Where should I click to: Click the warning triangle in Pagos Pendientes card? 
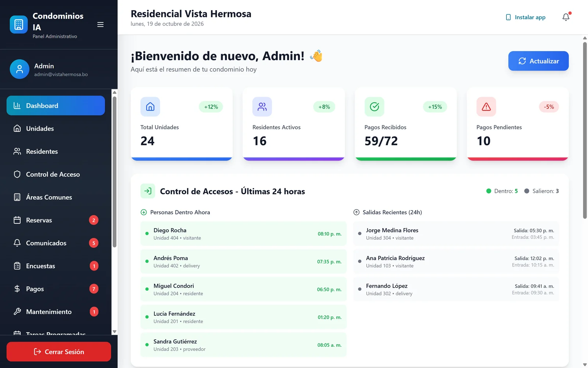(486, 107)
